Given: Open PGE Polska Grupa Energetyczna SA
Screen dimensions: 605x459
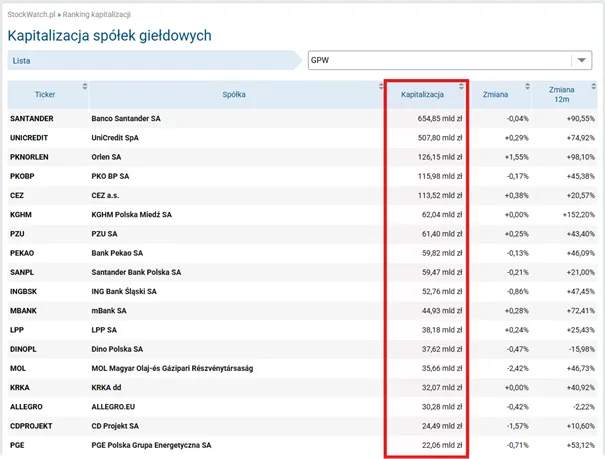Looking at the screenshot, I should click(151, 445).
